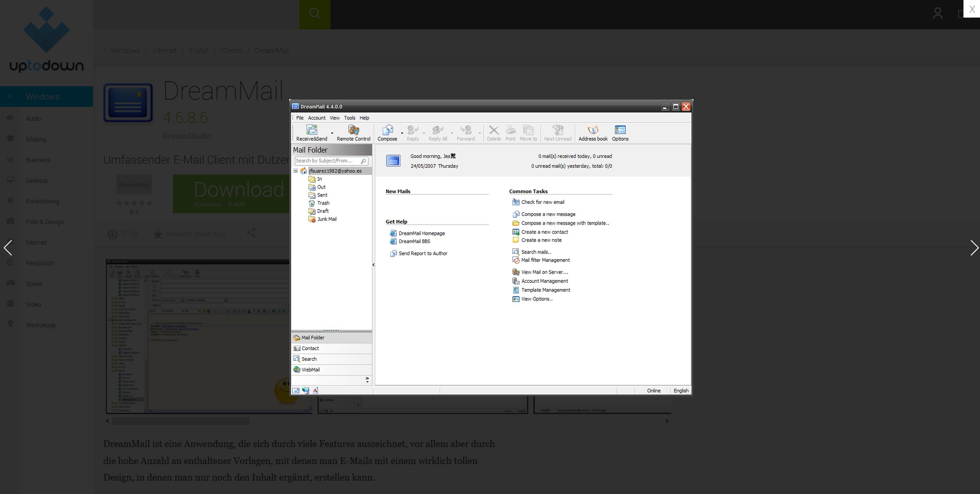Open Account Management

pos(540,281)
